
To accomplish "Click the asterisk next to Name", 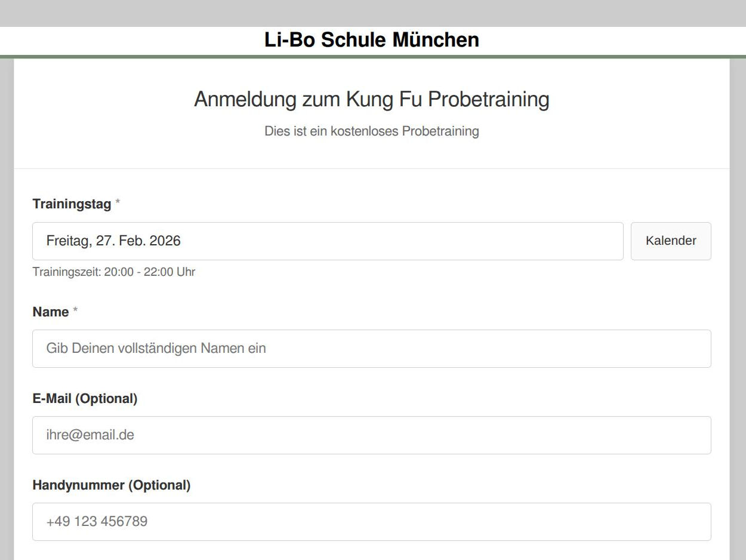I will (75, 310).
